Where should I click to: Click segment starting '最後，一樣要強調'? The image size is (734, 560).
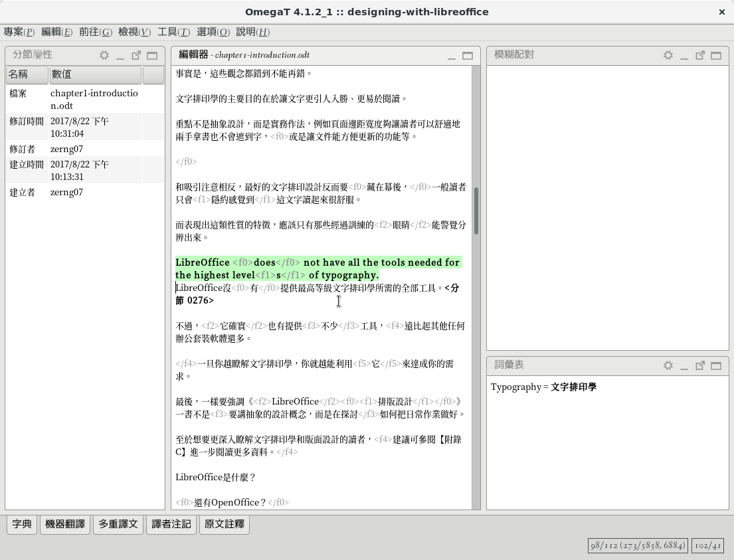point(320,408)
